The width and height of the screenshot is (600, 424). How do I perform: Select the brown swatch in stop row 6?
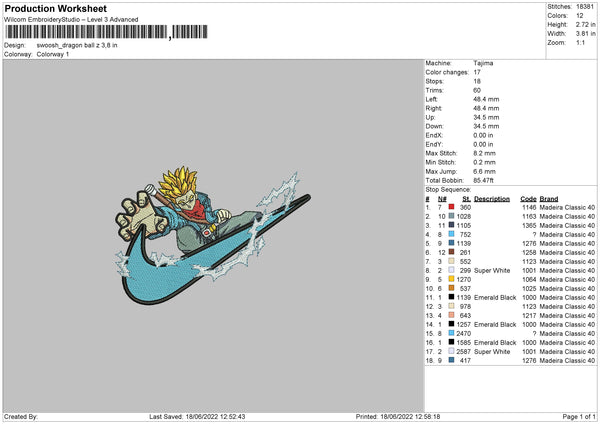(452, 252)
